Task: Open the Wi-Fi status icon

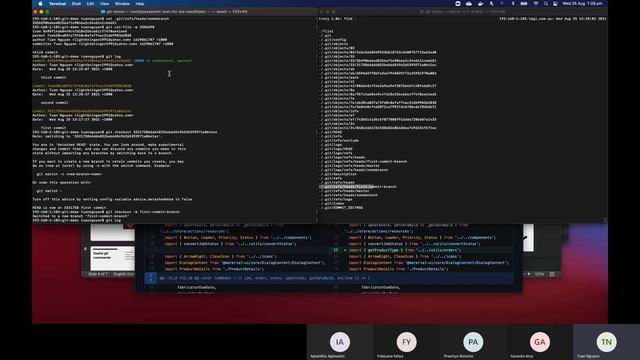Action: pos(536,4)
